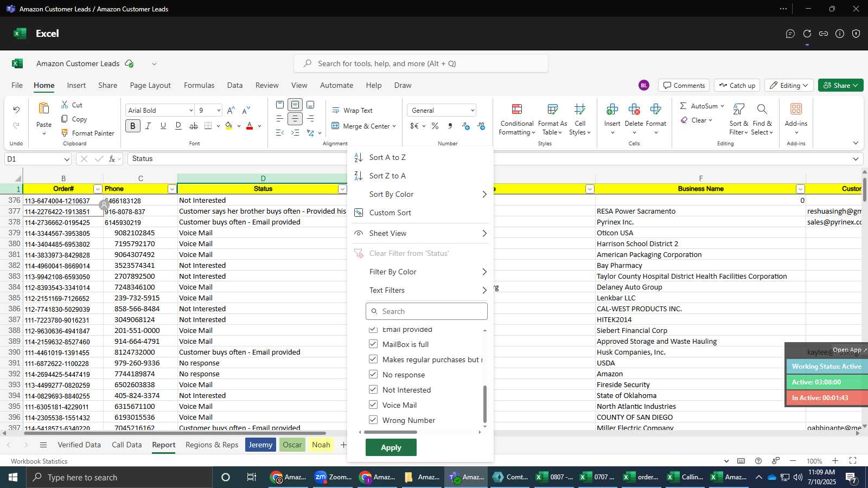This screenshot has width=868, height=488.
Task: Open Teams chat bubble icon
Action: 790,34
